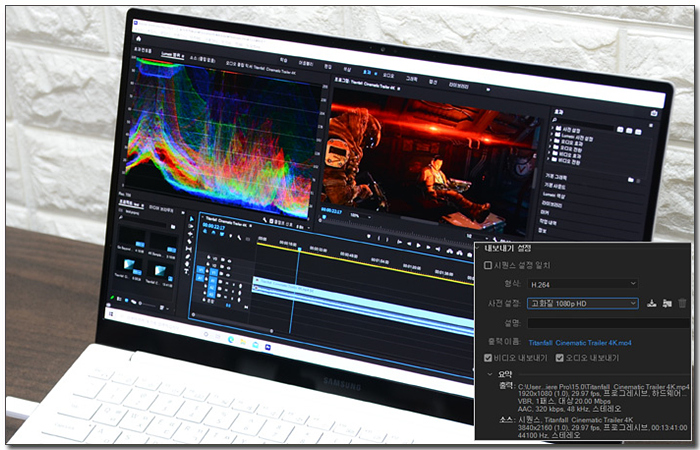Screen dimensions: 700x450
Task: Click the Add Marker icon in Program Monitor
Action: 369,237
